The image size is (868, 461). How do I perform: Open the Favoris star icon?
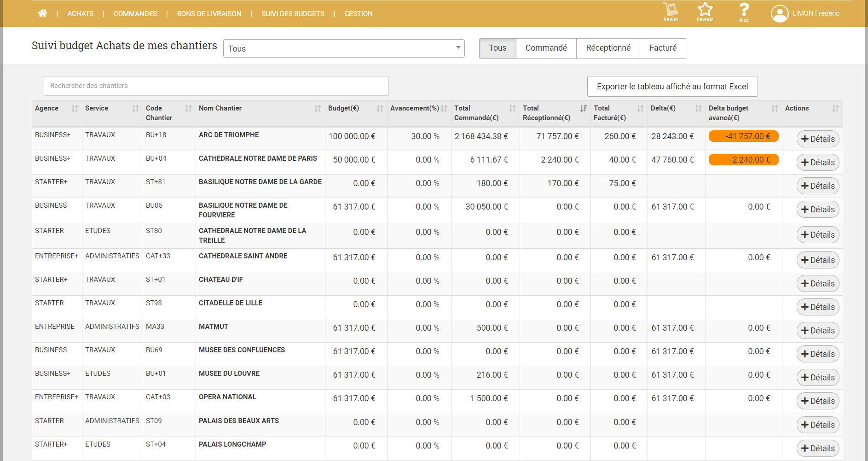(x=705, y=12)
